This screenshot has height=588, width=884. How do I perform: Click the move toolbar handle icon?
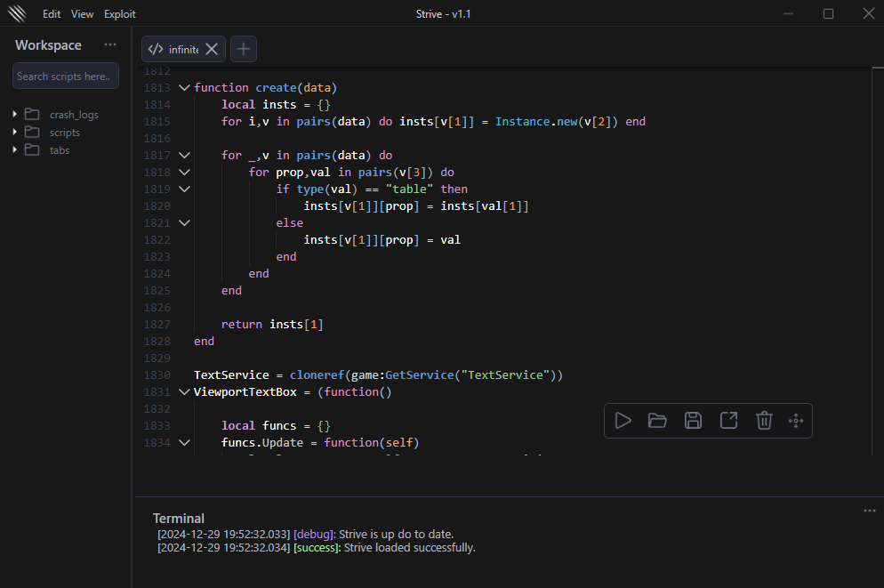(x=796, y=421)
